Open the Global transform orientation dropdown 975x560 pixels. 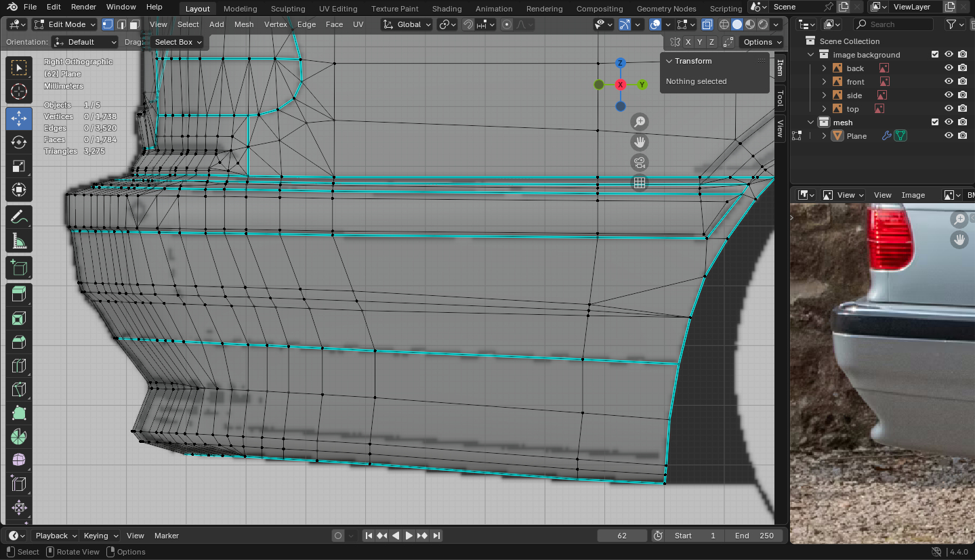tap(407, 24)
